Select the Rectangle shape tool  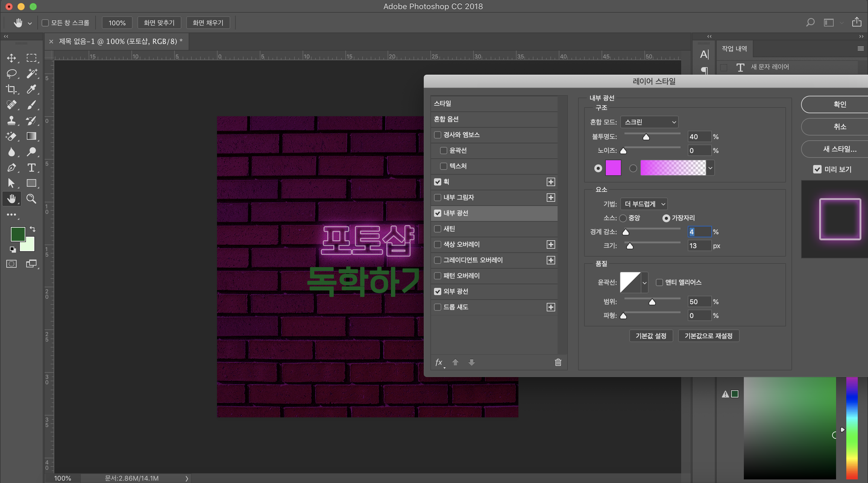31,183
